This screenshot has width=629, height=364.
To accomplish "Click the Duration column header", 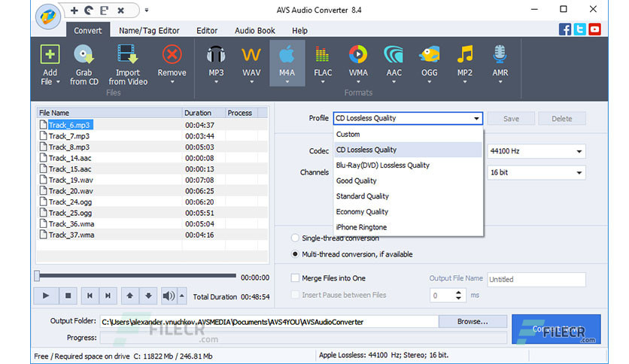I will pos(203,113).
